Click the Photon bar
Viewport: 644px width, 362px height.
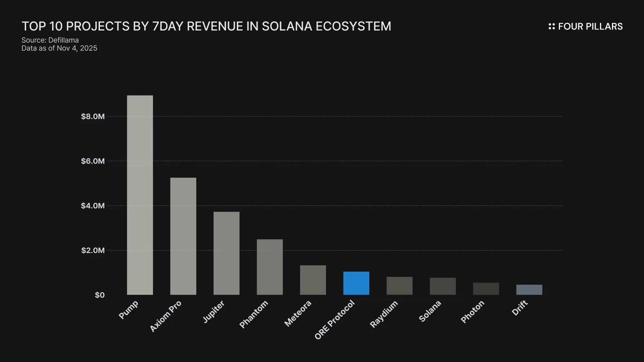click(486, 289)
